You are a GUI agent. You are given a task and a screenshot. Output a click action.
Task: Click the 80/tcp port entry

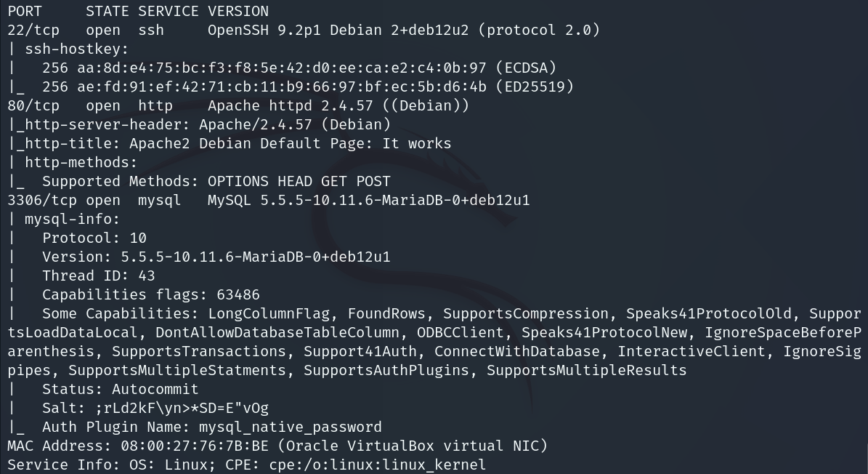click(x=29, y=106)
